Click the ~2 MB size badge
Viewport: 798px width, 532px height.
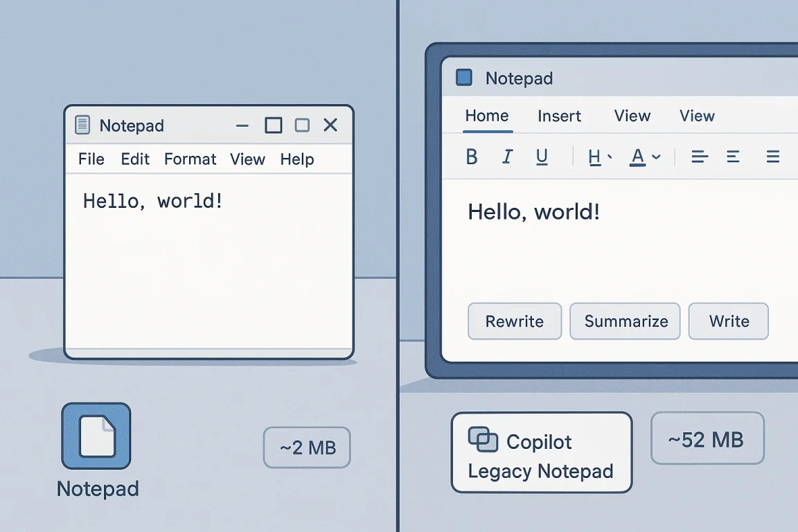pos(307,447)
